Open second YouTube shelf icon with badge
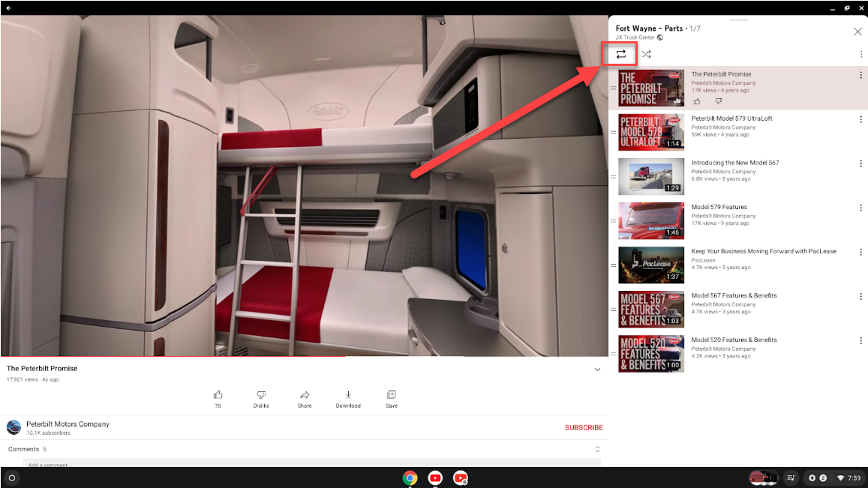Screen dimensions: 868x488 coord(461,478)
